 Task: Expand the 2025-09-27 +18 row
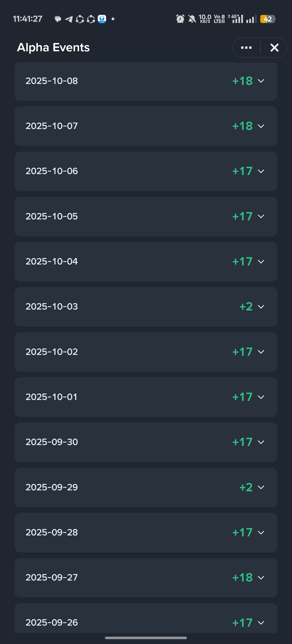tap(146, 578)
